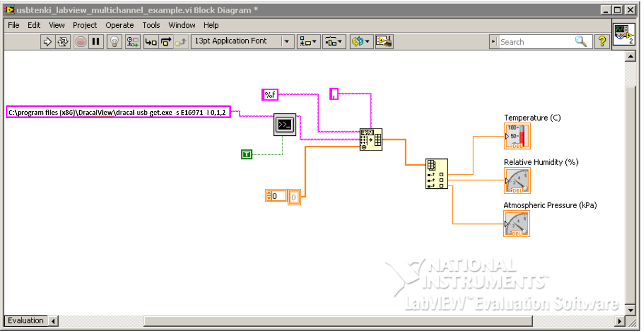Open the Operate menu
The width and height of the screenshot is (644, 332).
pyautogui.click(x=120, y=25)
